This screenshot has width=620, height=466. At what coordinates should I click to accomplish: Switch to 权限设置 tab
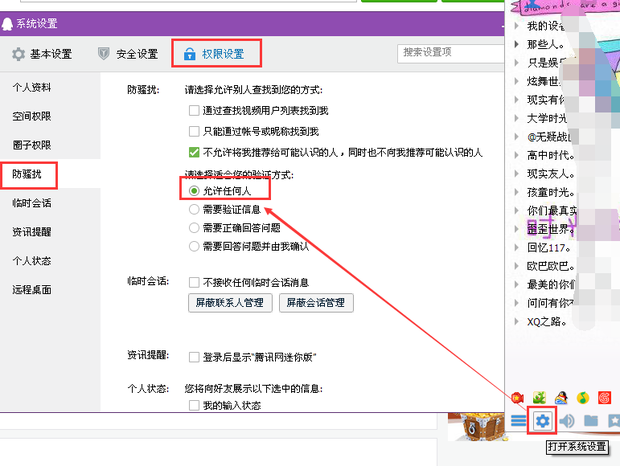216,53
